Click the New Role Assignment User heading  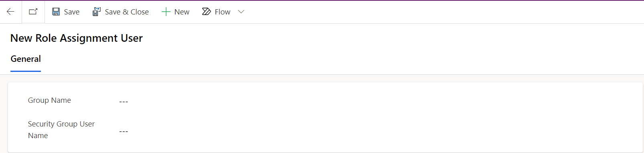click(77, 38)
